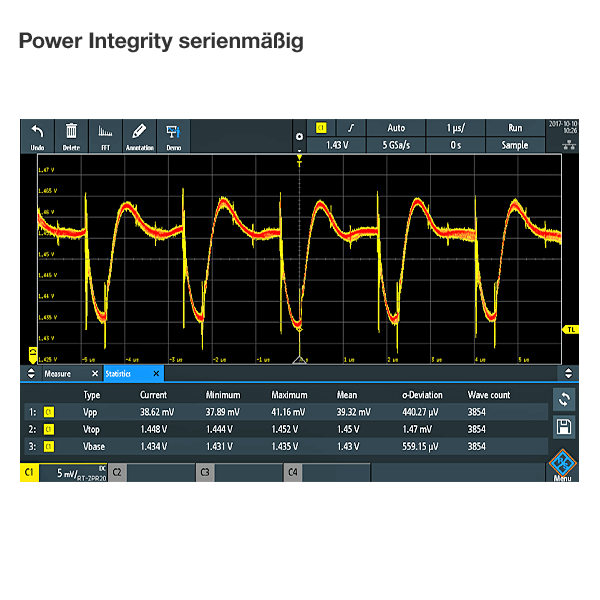
Task: Click C1 badge in Vbase row
Action: tap(49, 447)
